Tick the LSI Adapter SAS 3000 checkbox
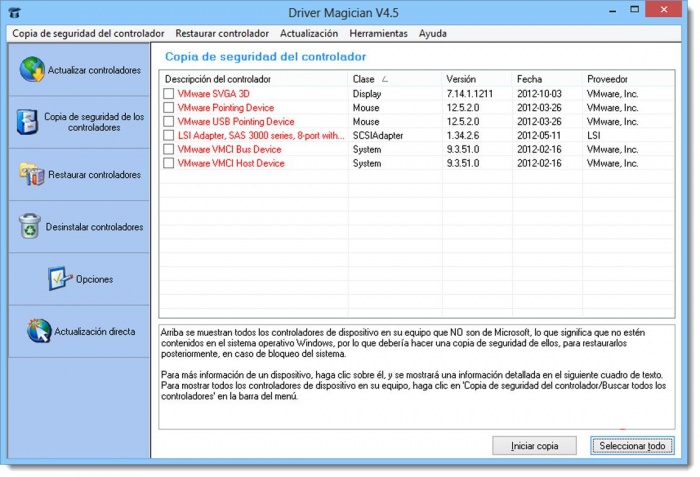Viewport: 700px width, 477px height. pos(168,135)
